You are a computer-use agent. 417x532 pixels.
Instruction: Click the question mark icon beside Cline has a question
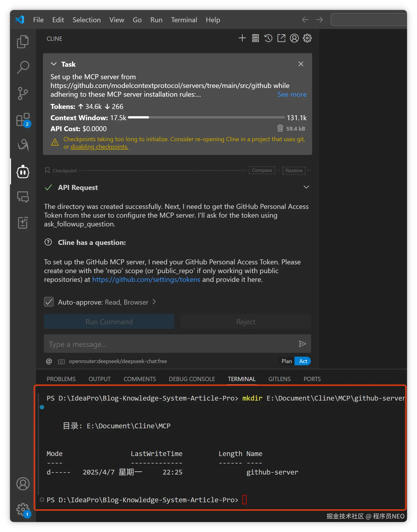coord(48,242)
